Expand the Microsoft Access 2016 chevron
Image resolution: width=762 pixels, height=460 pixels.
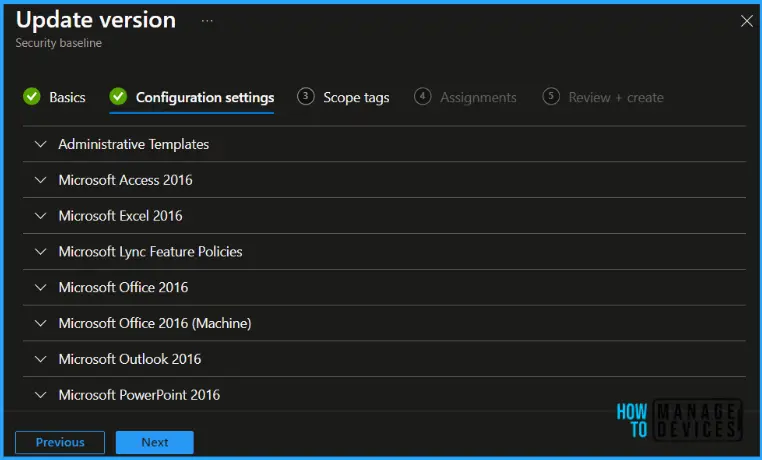(41, 180)
